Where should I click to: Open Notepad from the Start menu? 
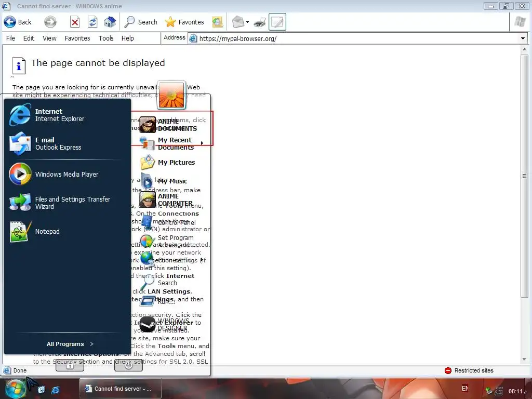tap(67, 231)
